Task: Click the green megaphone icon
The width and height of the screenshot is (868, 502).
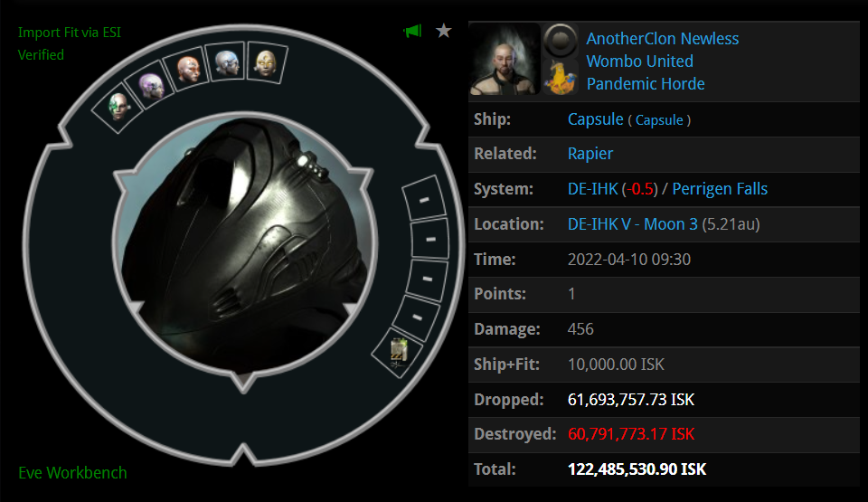Action: 412,31
